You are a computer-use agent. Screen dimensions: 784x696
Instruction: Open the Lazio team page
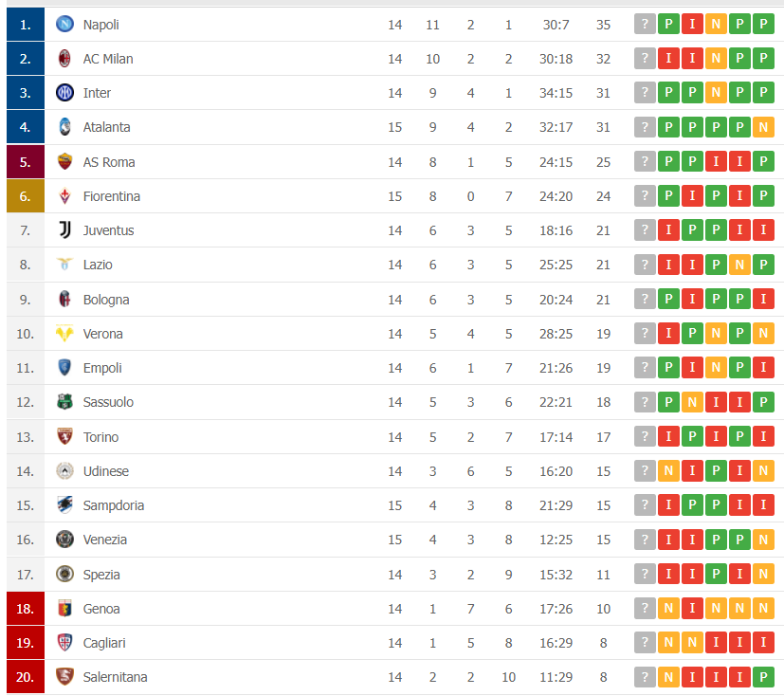pyautogui.click(x=98, y=265)
